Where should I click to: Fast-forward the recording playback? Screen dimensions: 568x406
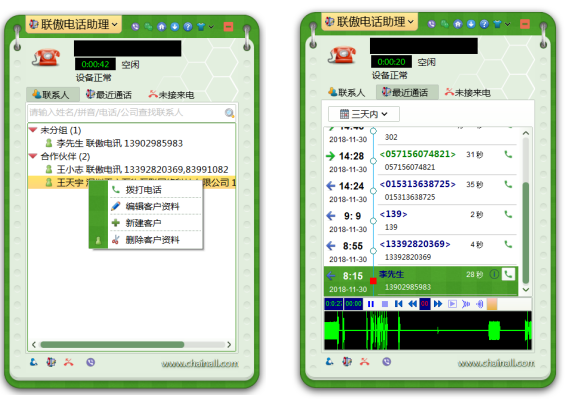click(438, 304)
